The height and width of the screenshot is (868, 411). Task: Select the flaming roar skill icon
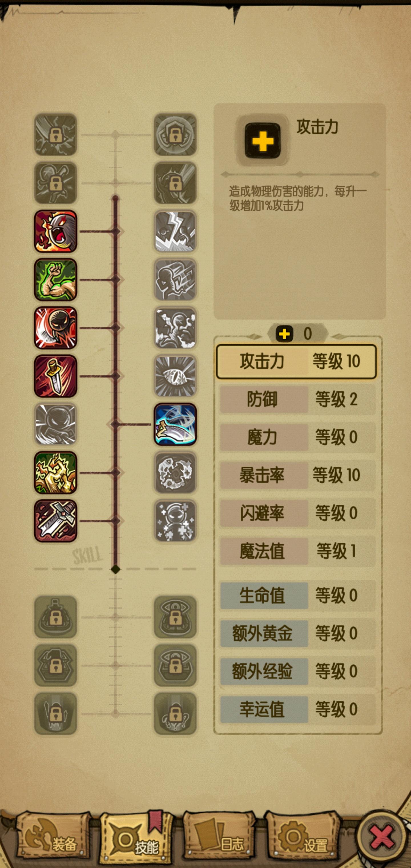(x=56, y=232)
